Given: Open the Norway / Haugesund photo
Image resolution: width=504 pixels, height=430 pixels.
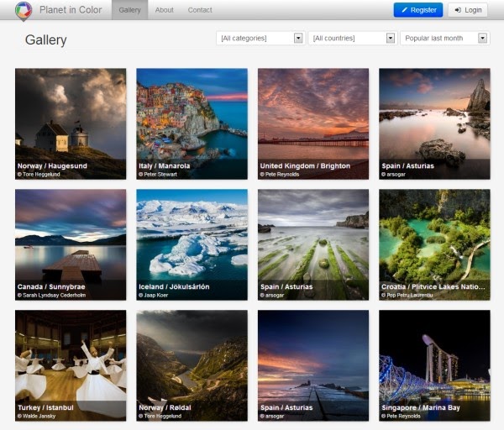Looking at the screenshot, I should point(71,123).
